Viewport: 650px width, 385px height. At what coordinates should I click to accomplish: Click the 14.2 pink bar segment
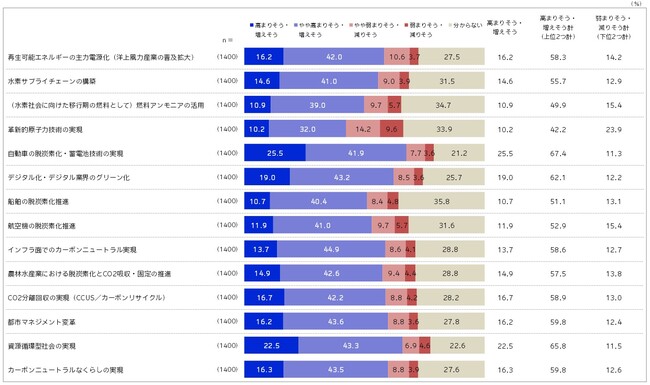pos(363,129)
